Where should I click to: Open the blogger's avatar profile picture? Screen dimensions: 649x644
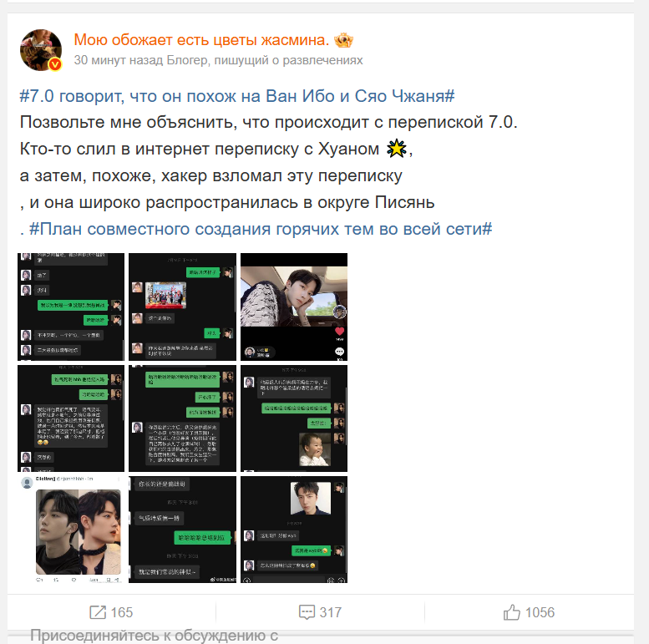coord(41,49)
